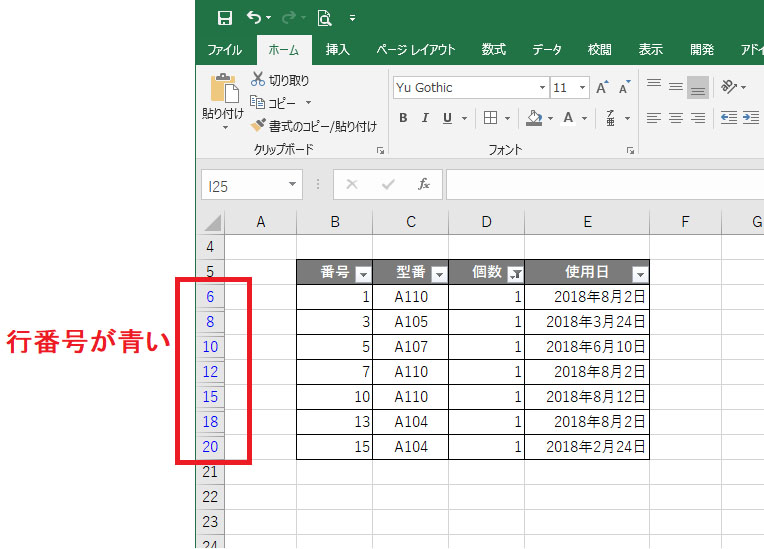Image resolution: width=764 pixels, height=549 pixels.
Task: Align text right
Action: [698, 118]
